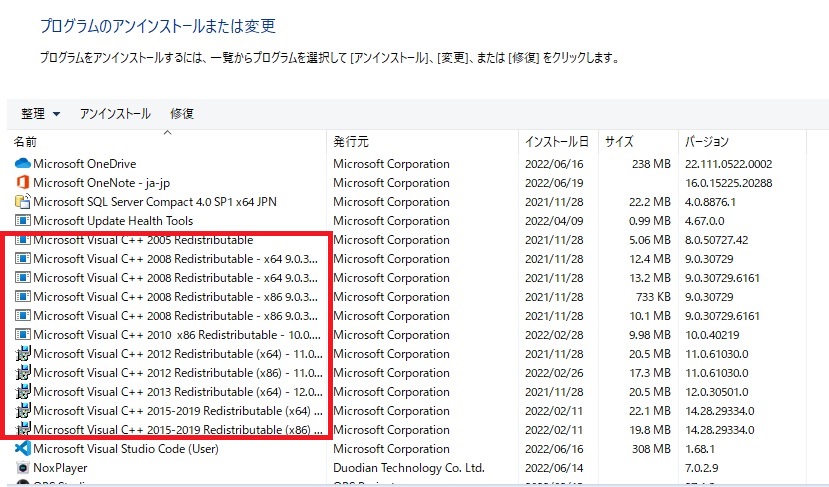Click the Visual C++ 2015-2019 (x64) installer icon
829x487 pixels.
point(23,411)
